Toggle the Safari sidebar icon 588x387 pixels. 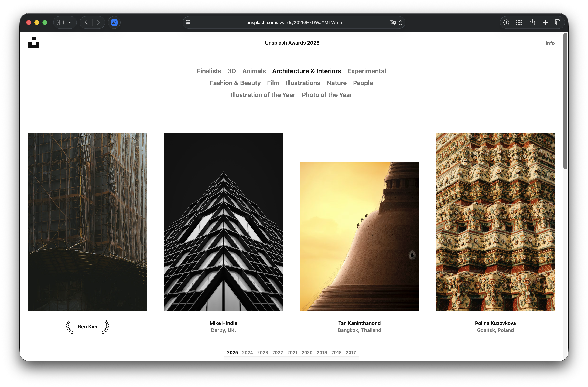click(60, 22)
